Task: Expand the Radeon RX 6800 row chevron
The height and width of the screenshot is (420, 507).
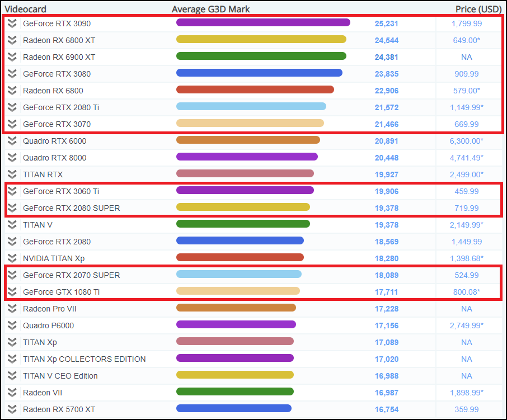Action: [12, 91]
